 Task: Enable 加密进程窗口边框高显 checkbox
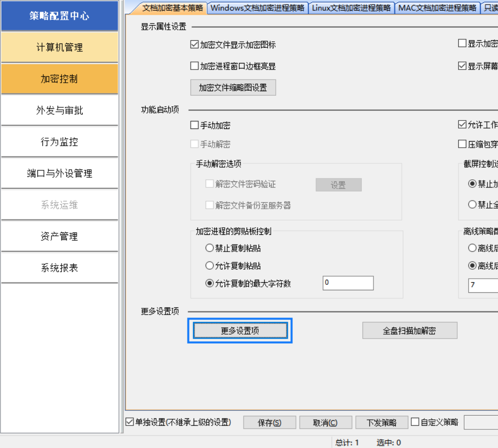point(195,66)
